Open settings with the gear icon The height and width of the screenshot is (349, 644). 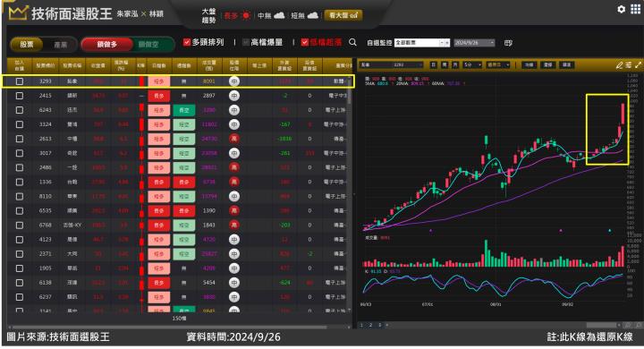coord(621,9)
